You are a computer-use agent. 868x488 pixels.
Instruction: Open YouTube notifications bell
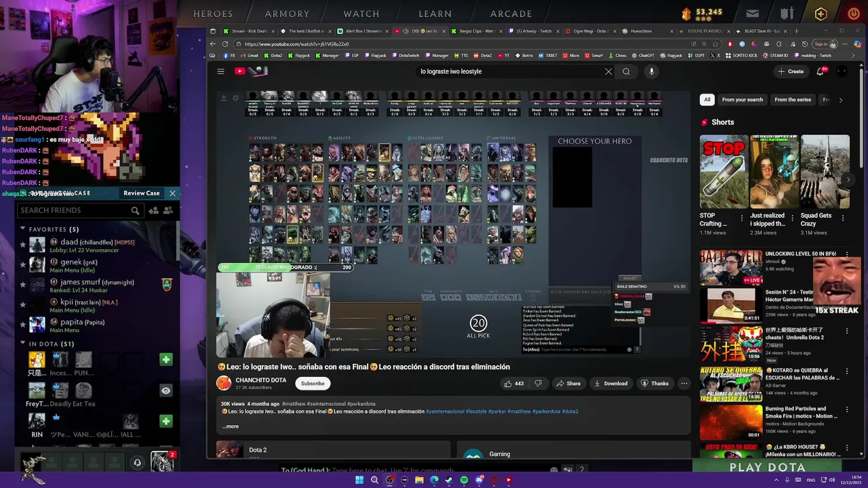pyautogui.click(x=820, y=71)
